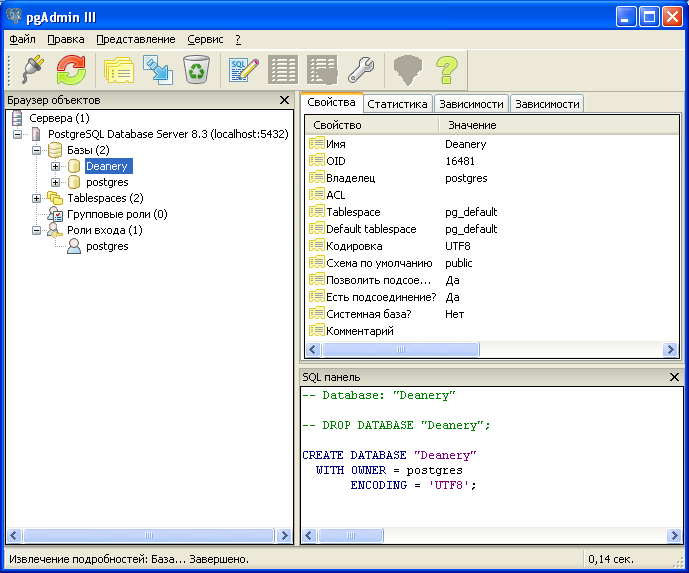Click the PostgreSQL Database Server 8.3 icon

pos(36,134)
